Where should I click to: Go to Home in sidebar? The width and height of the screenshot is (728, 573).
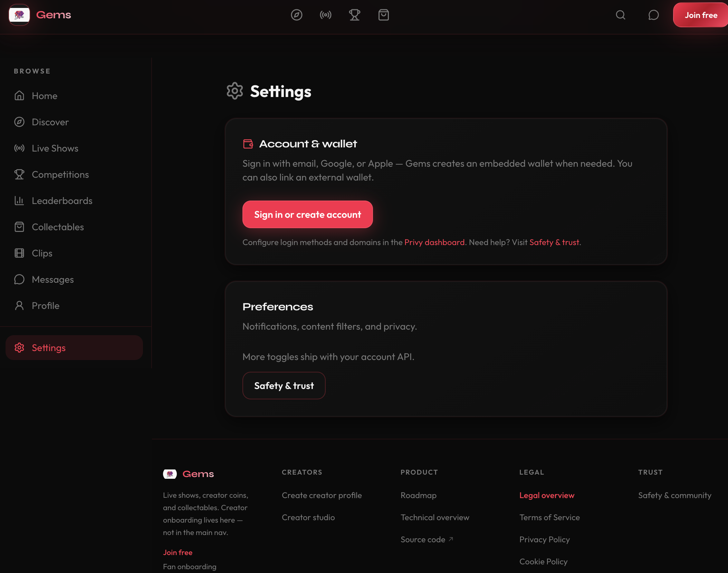[x=44, y=96]
